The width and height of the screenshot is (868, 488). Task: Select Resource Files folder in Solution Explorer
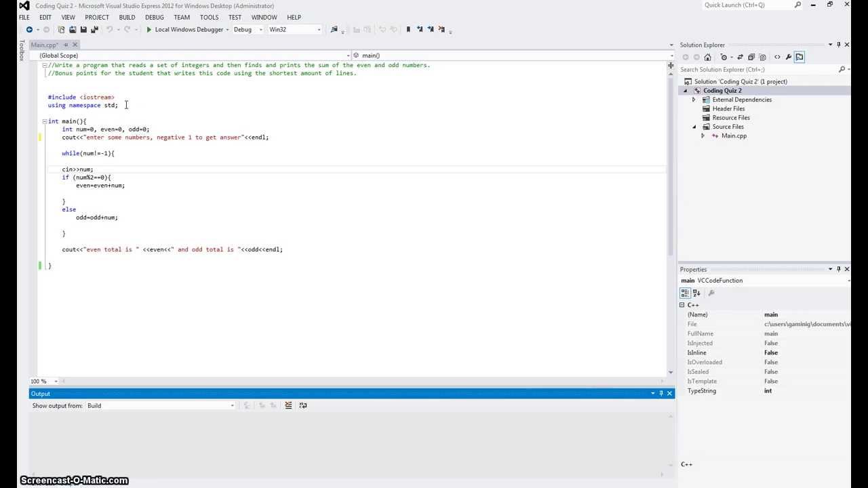[x=731, y=118]
